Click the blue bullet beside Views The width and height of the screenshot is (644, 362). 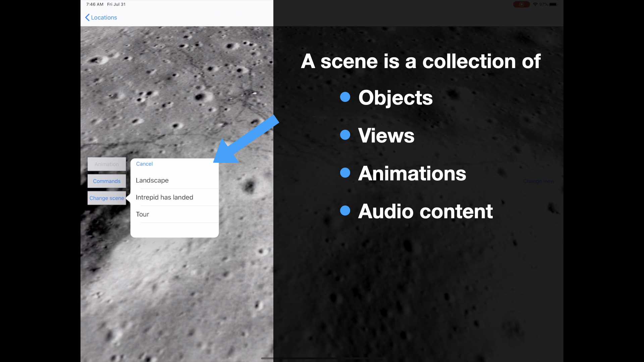[345, 135]
